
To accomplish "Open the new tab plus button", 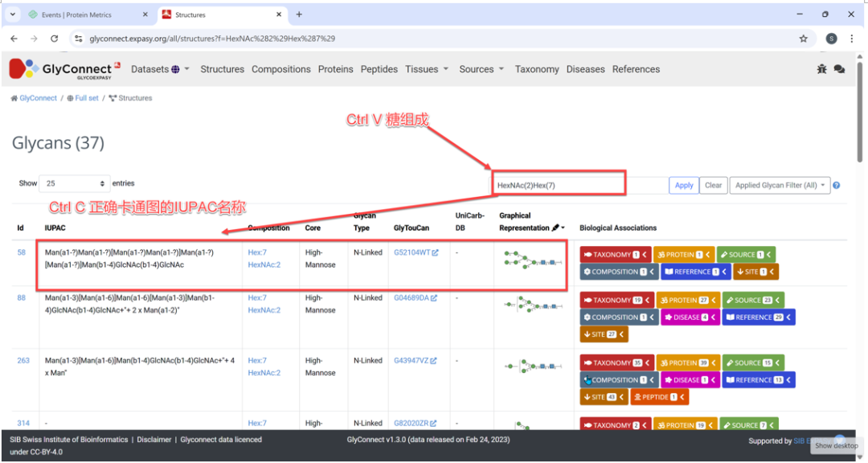I will [299, 14].
